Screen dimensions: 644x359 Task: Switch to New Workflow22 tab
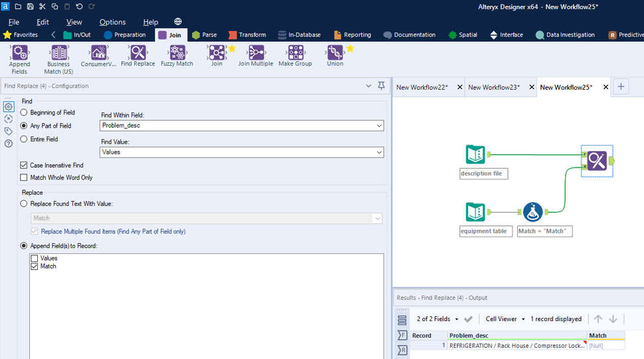[x=422, y=87]
